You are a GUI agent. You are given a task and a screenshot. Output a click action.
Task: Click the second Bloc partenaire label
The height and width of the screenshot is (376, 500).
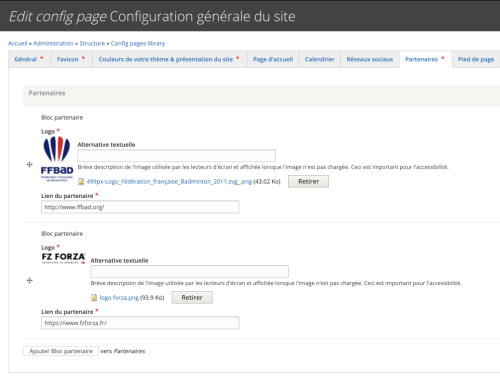tap(62, 234)
